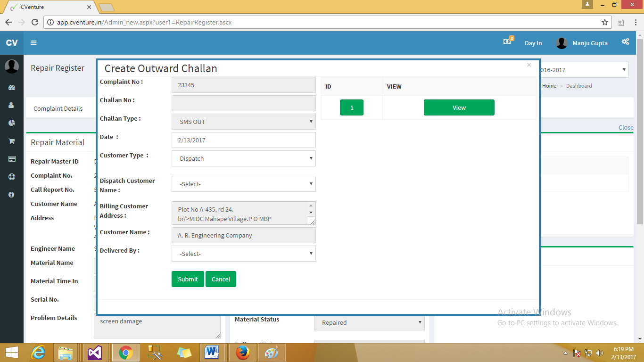
Task: Click the CV logo
Action: tap(12, 43)
